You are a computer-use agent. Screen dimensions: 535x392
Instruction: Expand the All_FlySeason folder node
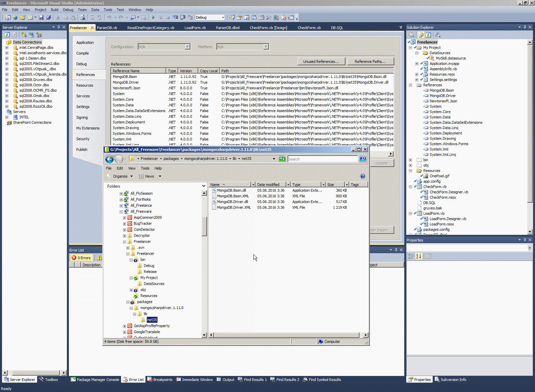(x=121, y=194)
